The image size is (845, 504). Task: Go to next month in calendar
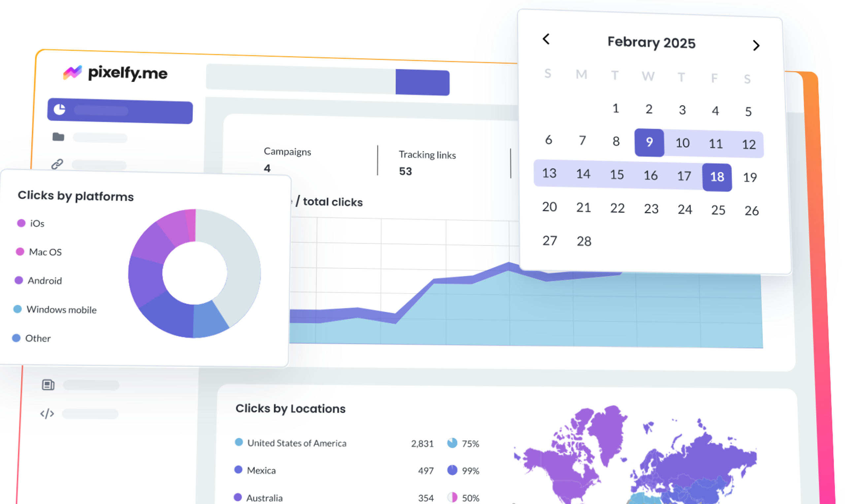(756, 45)
